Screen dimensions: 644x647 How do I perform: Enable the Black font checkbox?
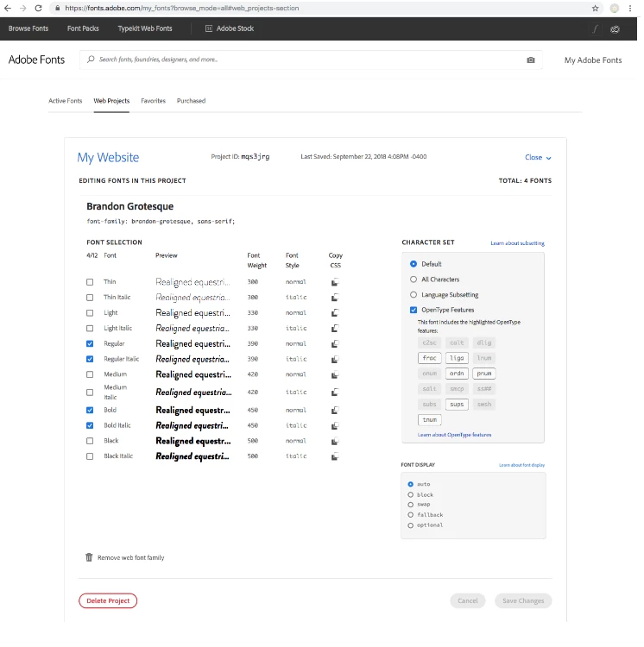pyautogui.click(x=90, y=441)
